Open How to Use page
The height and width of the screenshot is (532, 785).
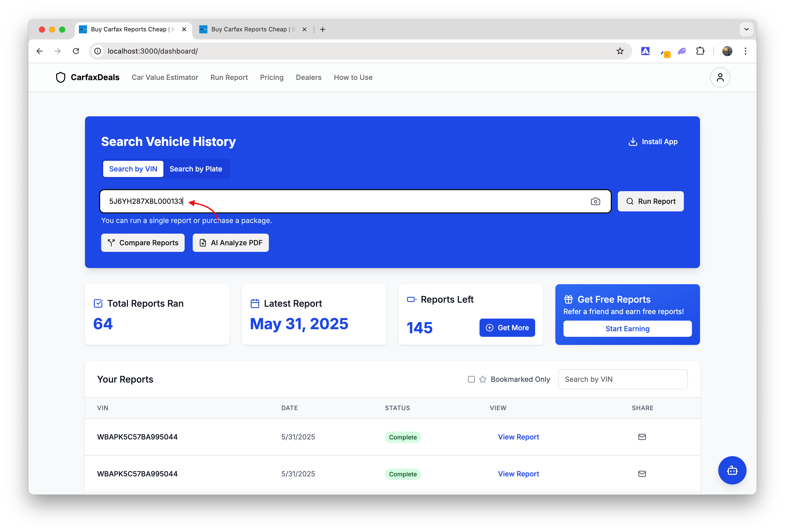353,77
